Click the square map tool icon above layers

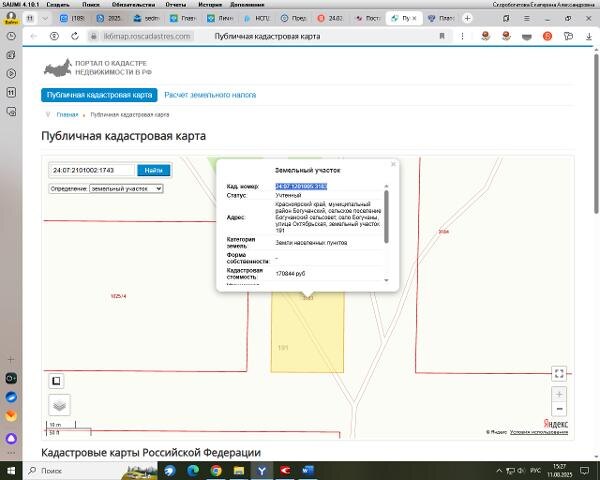pos(56,381)
